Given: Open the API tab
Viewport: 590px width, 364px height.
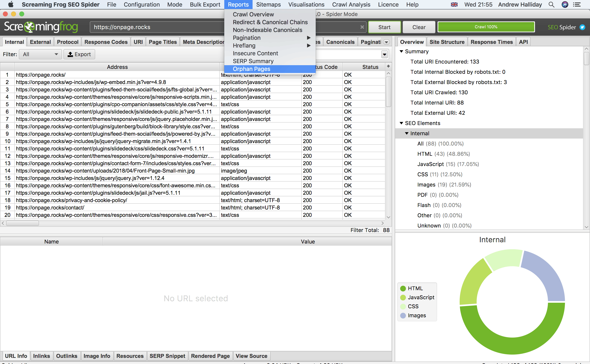Looking at the screenshot, I should (x=523, y=42).
